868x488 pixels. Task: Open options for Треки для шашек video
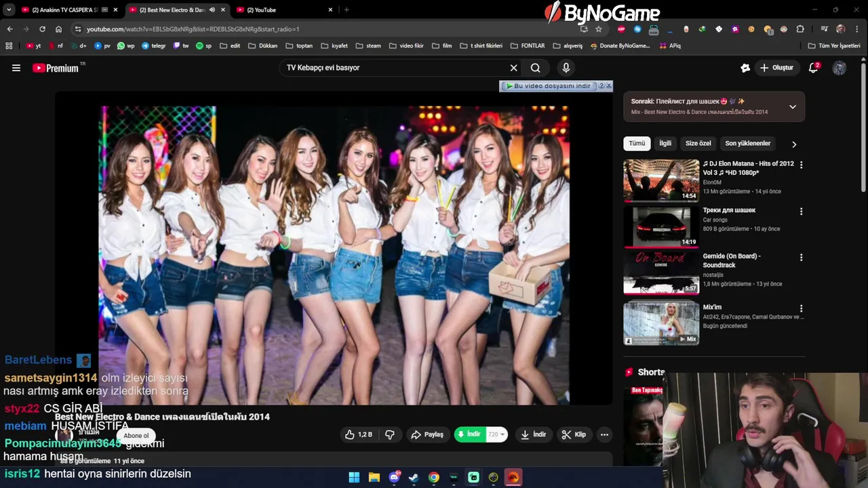[x=801, y=211]
